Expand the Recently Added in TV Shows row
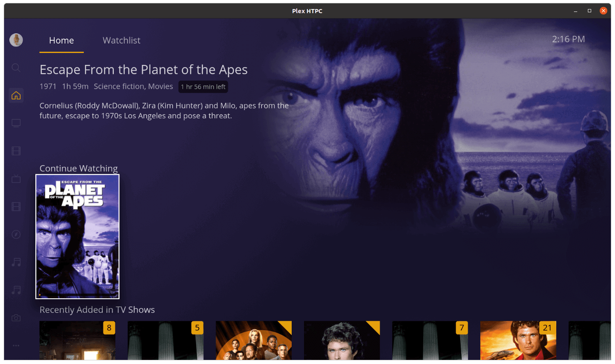The image size is (615, 364). click(x=97, y=309)
